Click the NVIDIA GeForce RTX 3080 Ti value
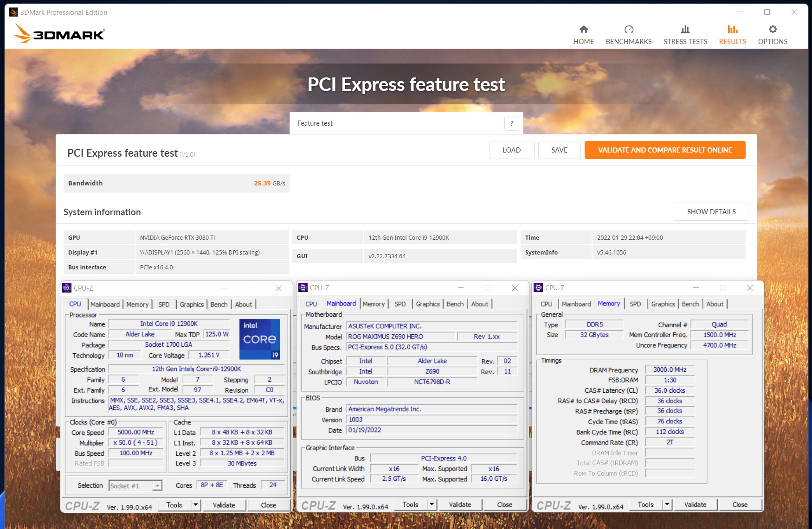 coord(212,237)
